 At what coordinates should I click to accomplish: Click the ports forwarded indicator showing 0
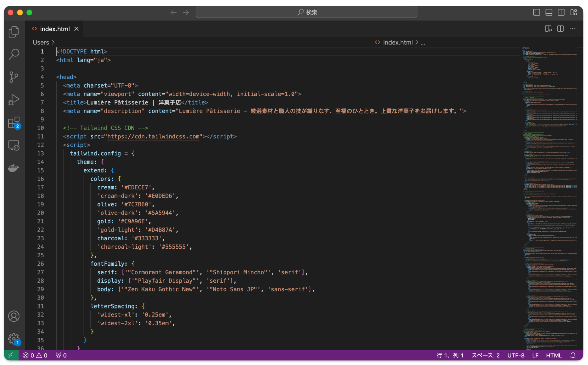(61, 355)
